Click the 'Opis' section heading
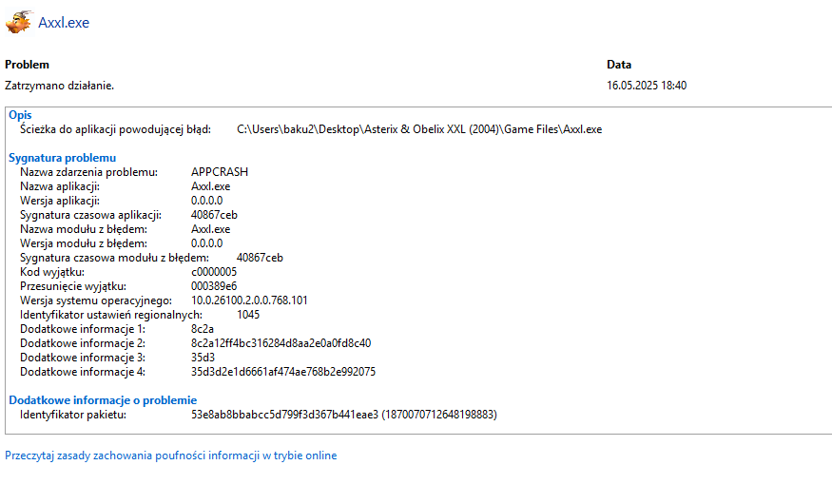832x504 pixels. pyautogui.click(x=20, y=115)
